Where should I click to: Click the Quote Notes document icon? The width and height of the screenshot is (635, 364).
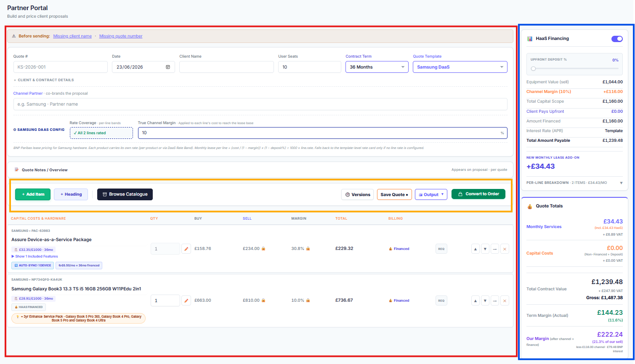pos(17,170)
